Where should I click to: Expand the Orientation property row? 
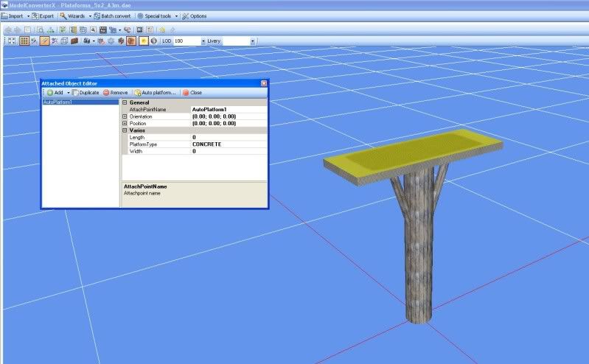[x=125, y=116]
